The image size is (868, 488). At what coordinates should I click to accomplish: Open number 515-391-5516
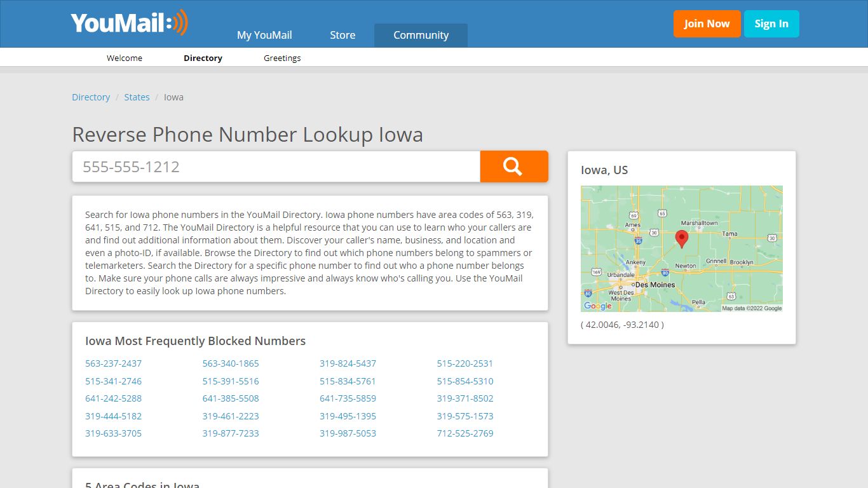click(x=231, y=381)
